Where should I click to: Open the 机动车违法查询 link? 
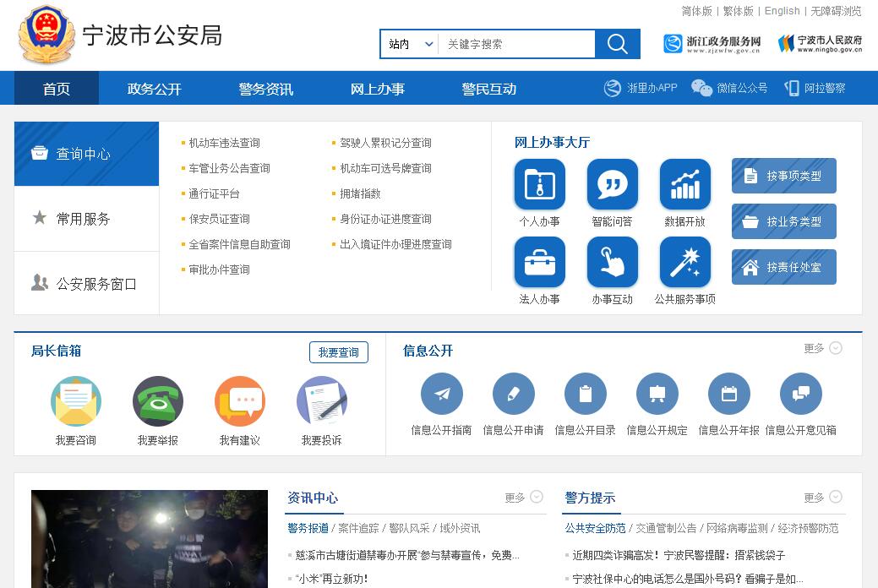click(x=224, y=143)
